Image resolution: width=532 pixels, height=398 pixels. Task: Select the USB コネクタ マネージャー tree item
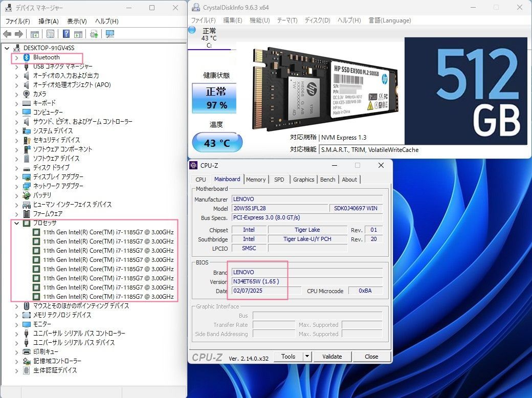point(62,67)
